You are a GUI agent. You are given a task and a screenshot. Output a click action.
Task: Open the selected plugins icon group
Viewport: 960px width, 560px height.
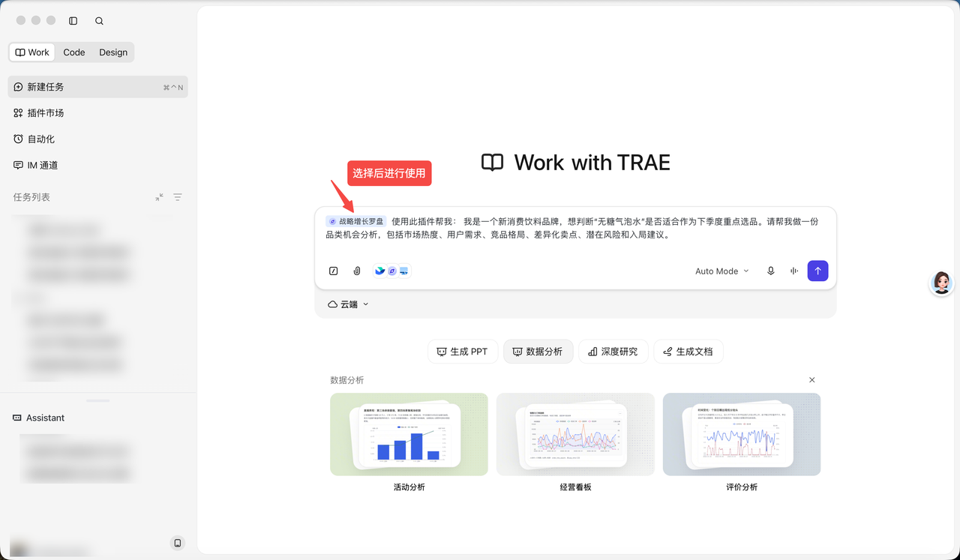pyautogui.click(x=391, y=271)
